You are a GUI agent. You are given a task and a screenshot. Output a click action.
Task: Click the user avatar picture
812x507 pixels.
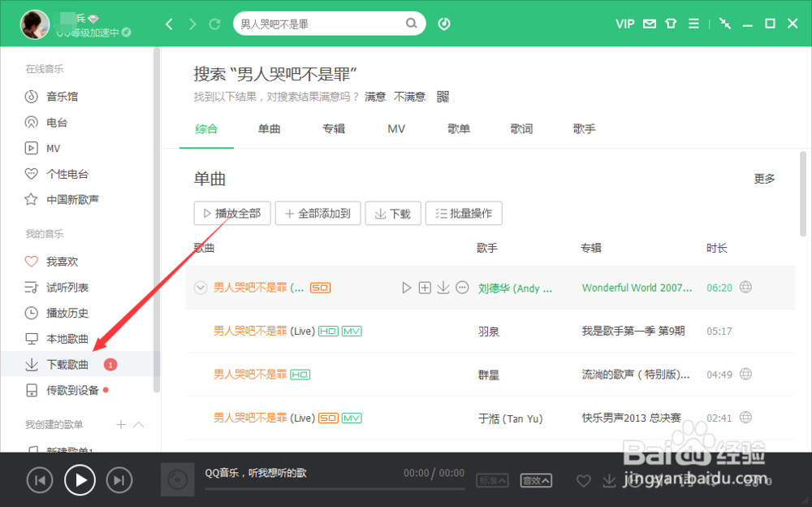pyautogui.click(x=34, y=24)
